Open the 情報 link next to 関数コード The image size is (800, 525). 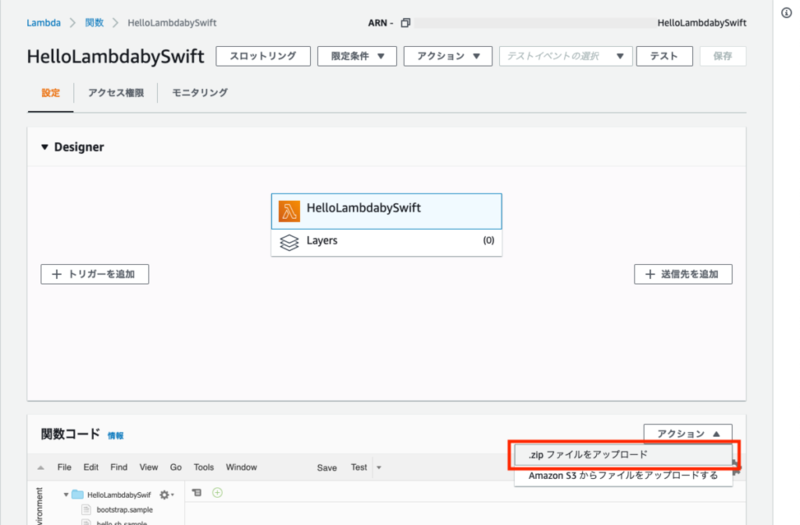pos(115,436)
